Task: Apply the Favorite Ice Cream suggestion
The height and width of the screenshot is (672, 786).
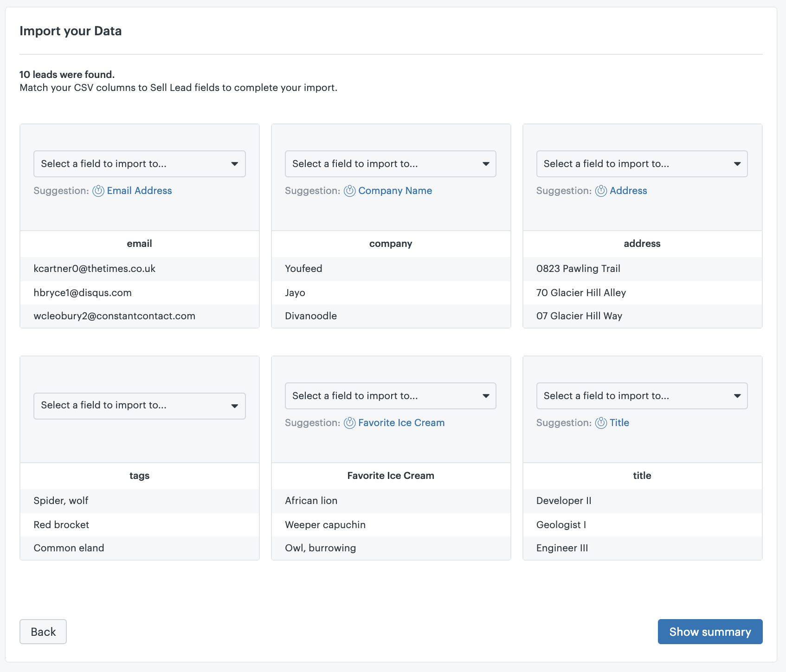Action: point(401,423)
